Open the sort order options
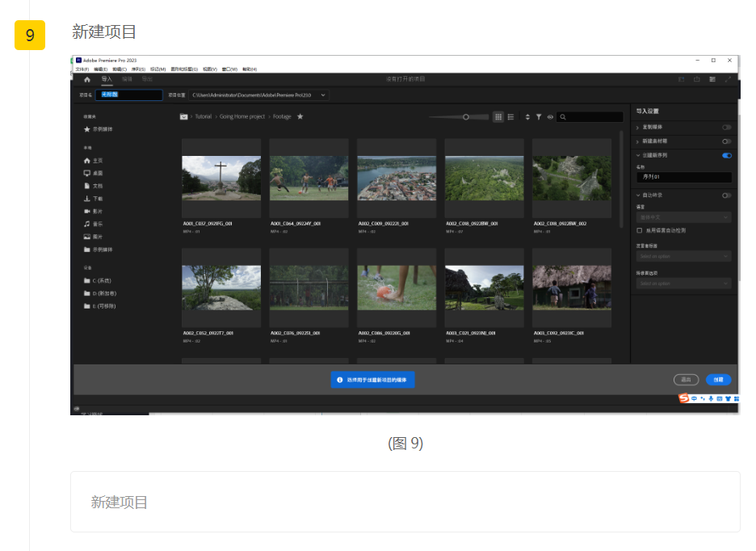The width and height of the screenshot is (756, 551). click(527, 117)
